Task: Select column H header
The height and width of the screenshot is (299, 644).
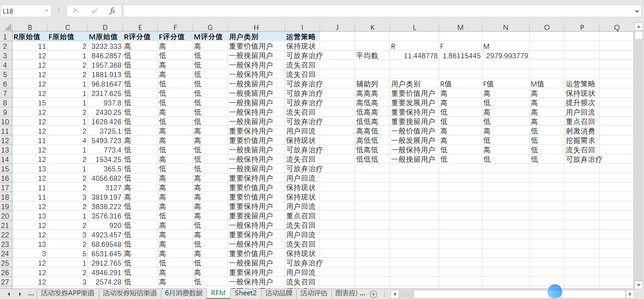Action: (x=256, y=27)
